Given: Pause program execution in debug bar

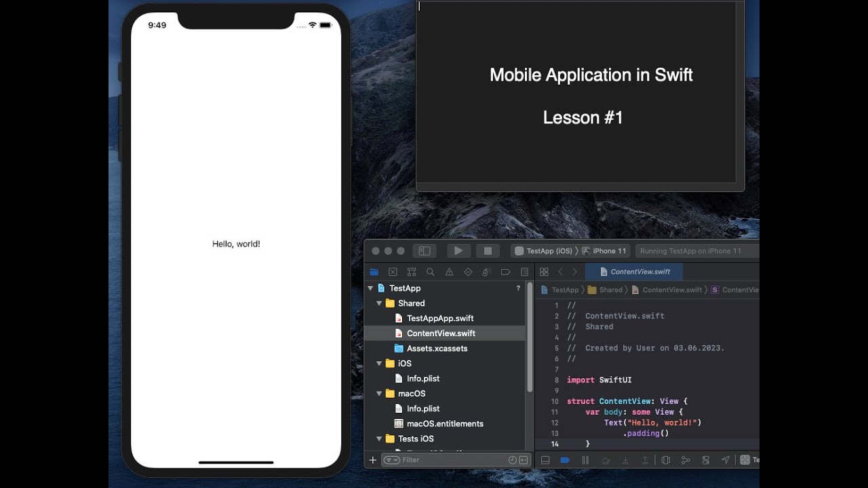Looking at the screenshot, I should 585,460.
